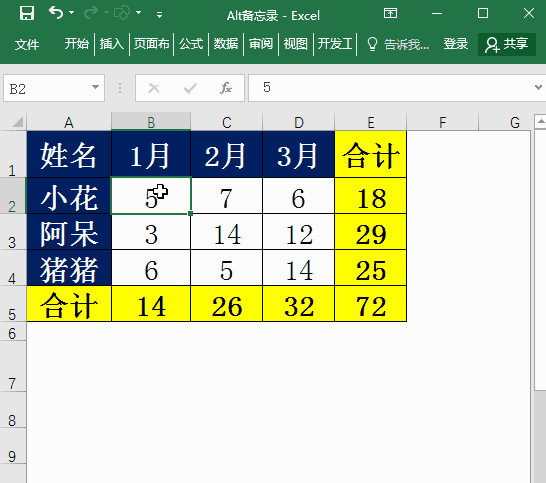
Task: Select the yellow 合计 header cell in column E
Action: [370, 154]
